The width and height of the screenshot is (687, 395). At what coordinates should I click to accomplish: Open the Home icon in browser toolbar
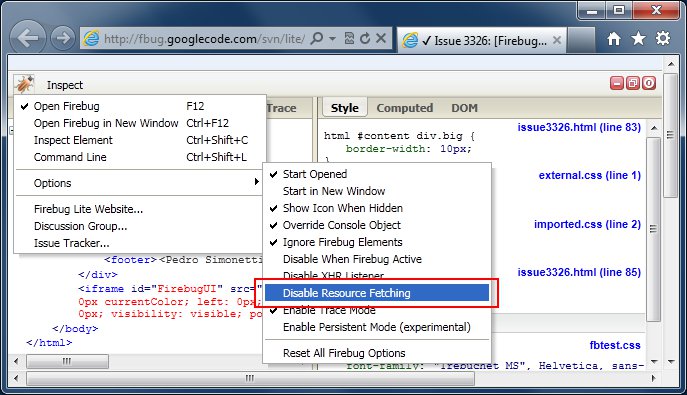tap(614, 39)
